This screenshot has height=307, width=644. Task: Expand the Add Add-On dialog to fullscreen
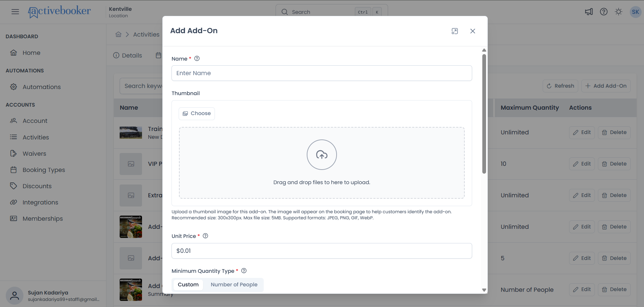455,31
